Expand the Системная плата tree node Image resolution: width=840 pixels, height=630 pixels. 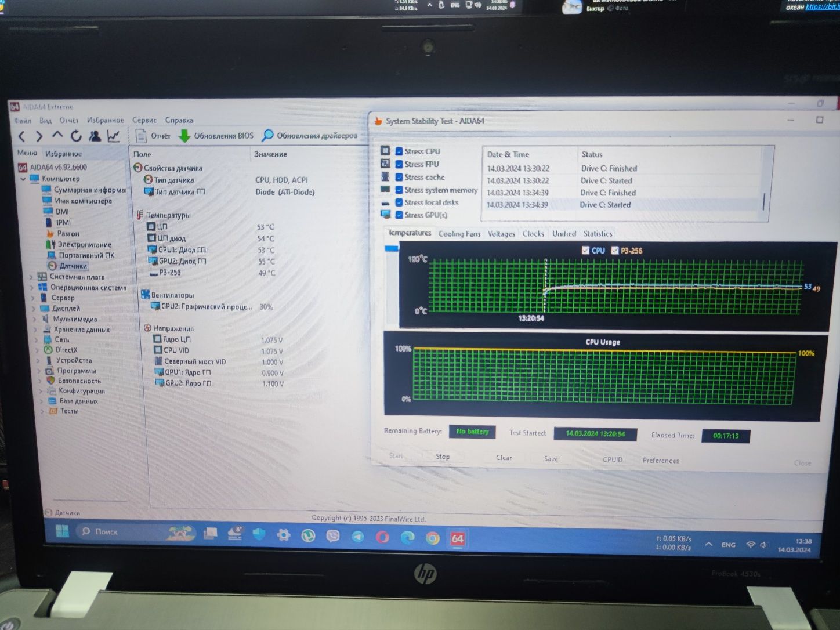point(31,277)
